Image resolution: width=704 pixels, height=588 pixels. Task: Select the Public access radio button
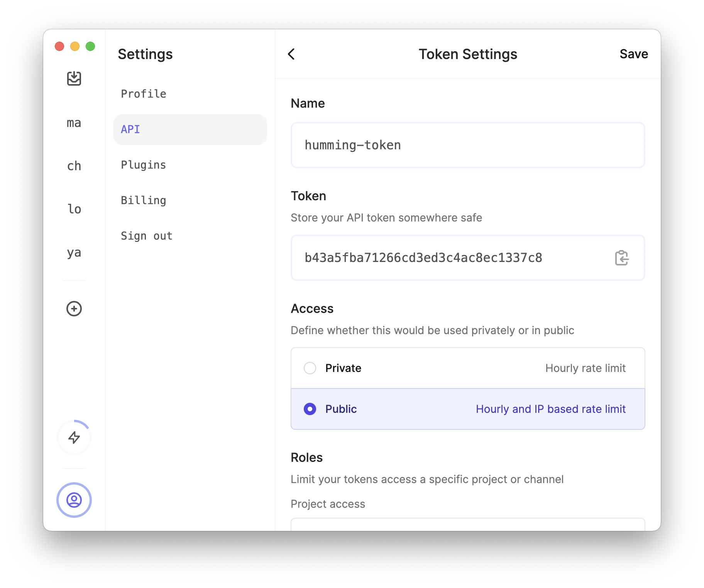click(310, 409)
